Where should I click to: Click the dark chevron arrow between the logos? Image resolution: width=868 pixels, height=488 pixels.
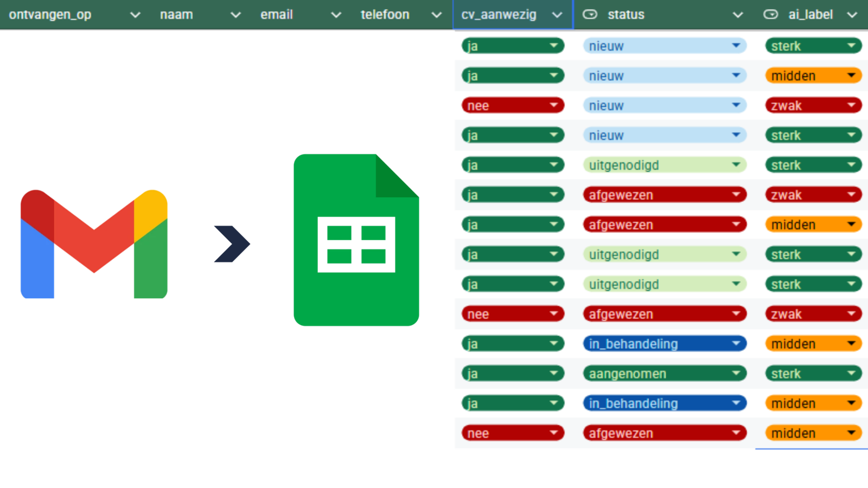coord(232,244)
